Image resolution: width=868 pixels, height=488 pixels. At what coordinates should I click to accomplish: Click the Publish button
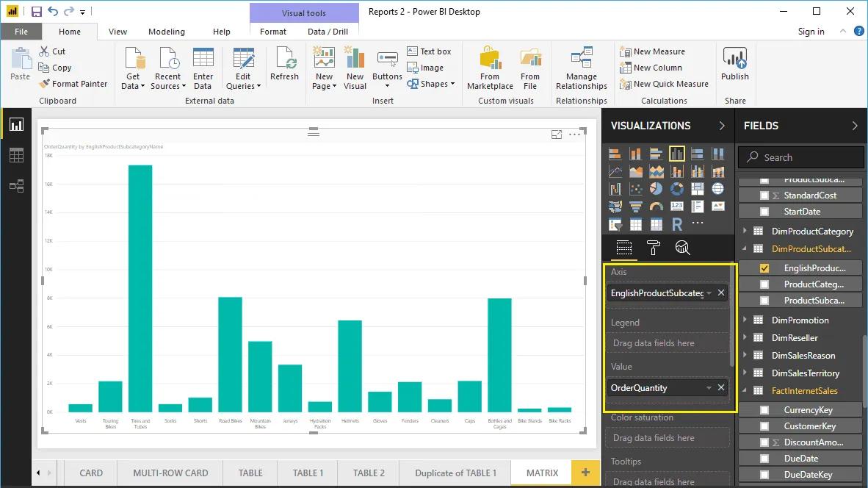[x=734, y=65]
